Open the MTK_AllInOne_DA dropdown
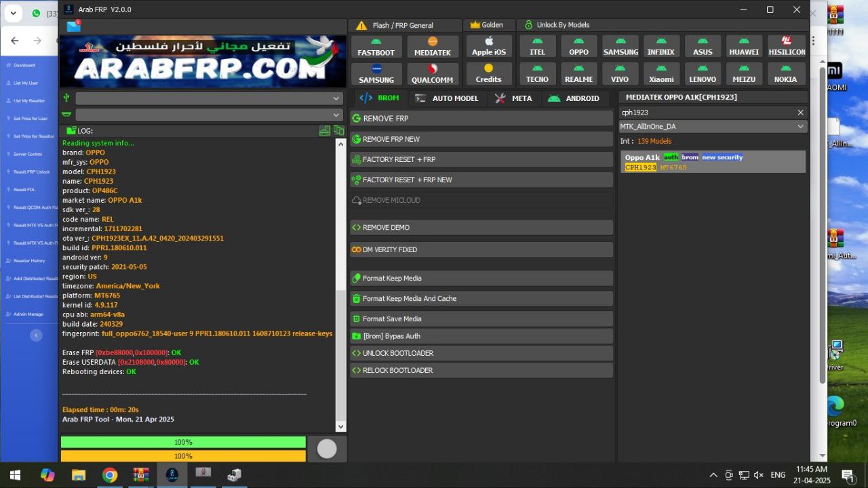 pos(713,127)
